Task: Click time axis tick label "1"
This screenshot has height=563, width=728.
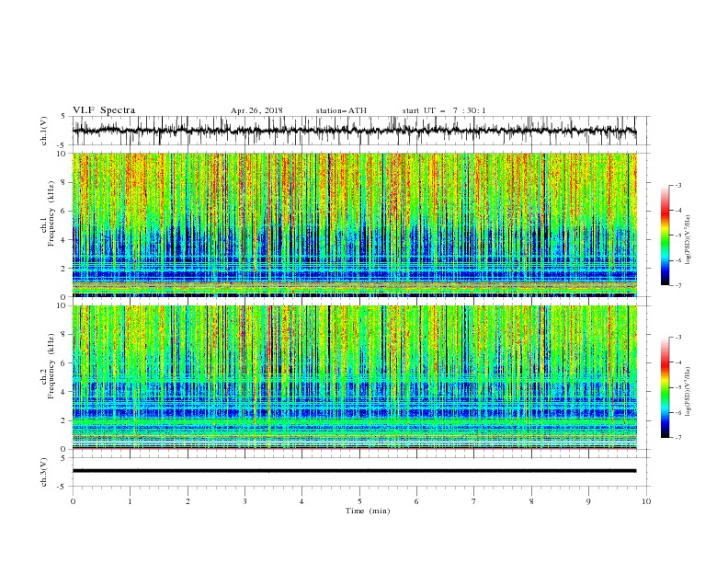Action: click(130, 501)
